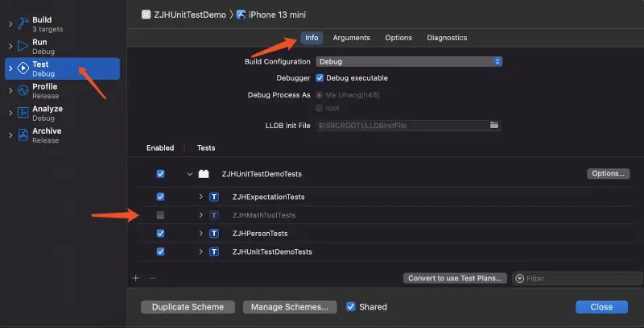Screen dimensions: 644x328
Task: Select the Build hammer icon in sidebar
Action: (x=23, y=24)
